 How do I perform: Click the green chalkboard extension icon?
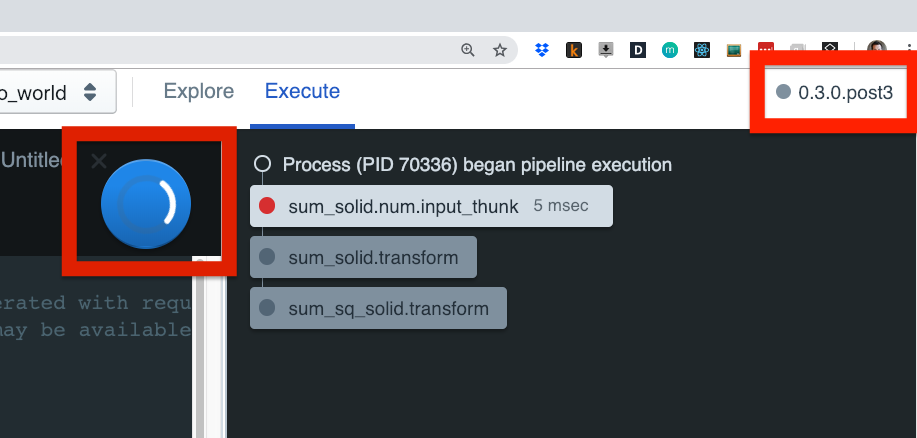pos(734,50)
